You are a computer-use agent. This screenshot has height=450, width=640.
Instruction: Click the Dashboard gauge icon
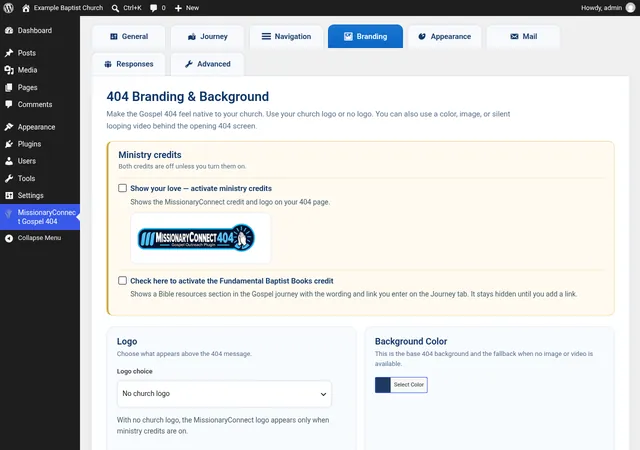click(x=9, y=31)
